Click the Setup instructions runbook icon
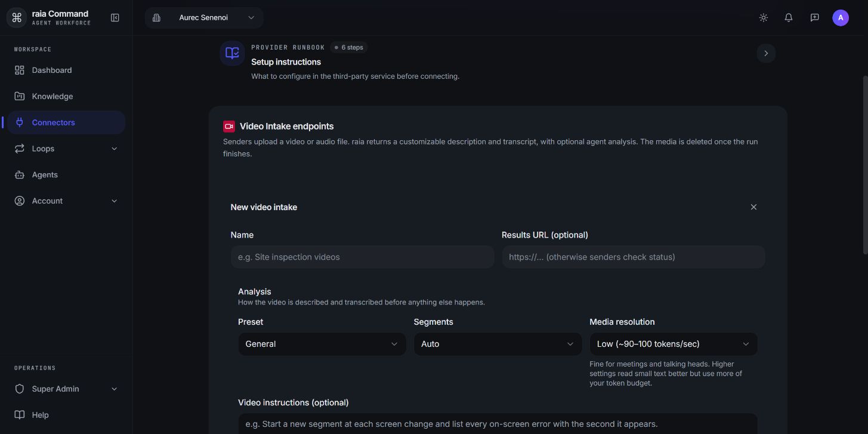 232,53
